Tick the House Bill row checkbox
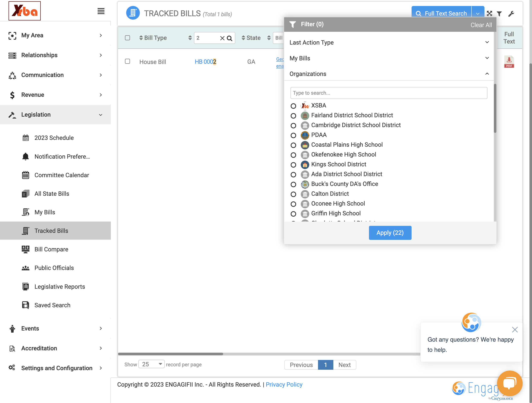Viewport: 532px width, 403px height. pos(127,61)
